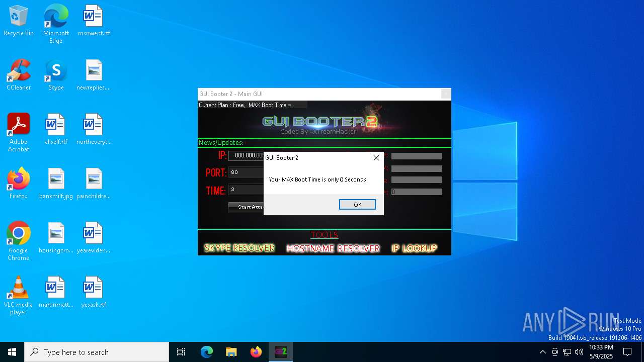Open Task View from the taskbar
Image resolution: width=644 pixels, height=362 pixels.
click(181, 352)
